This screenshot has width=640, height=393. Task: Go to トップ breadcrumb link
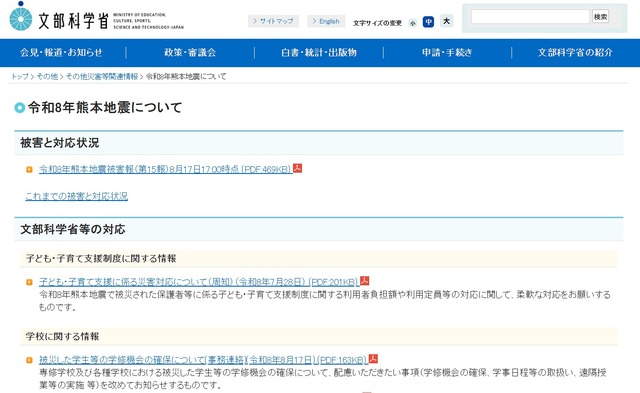(x=20, y=76)
